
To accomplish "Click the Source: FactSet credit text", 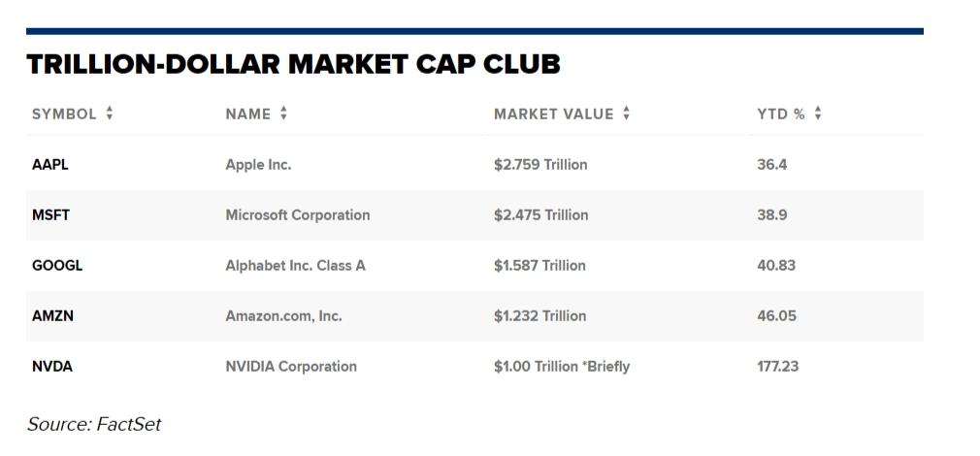I will click(94, 424).
